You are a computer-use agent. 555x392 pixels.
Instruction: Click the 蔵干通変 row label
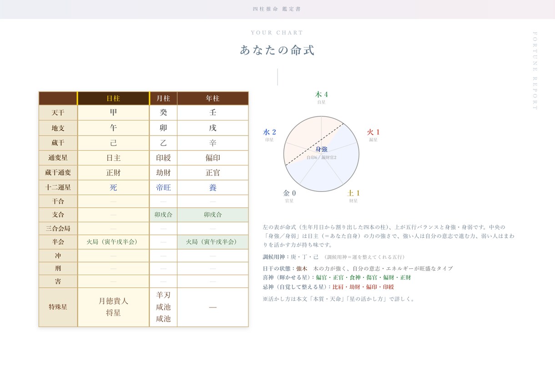pyautogui.click(x=58, y=173)
